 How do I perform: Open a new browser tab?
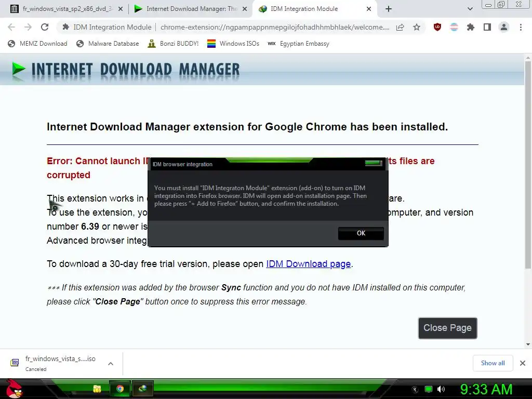(x=389, y=9)
